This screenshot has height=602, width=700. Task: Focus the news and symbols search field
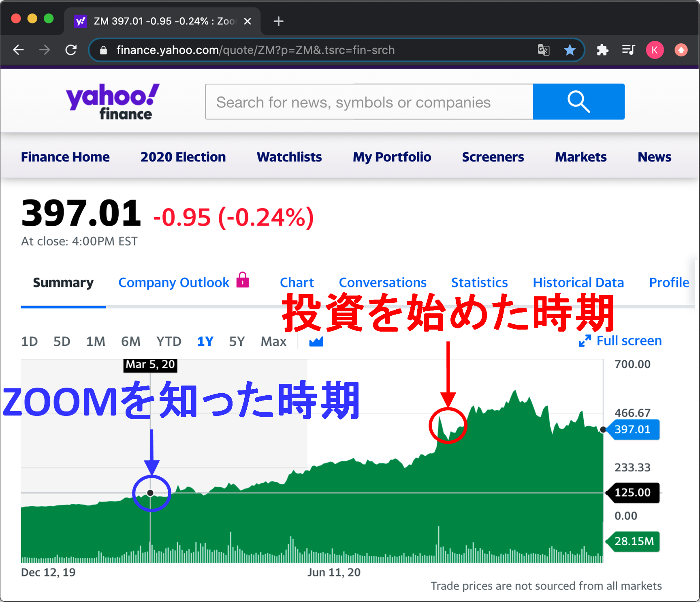[369, 102]
